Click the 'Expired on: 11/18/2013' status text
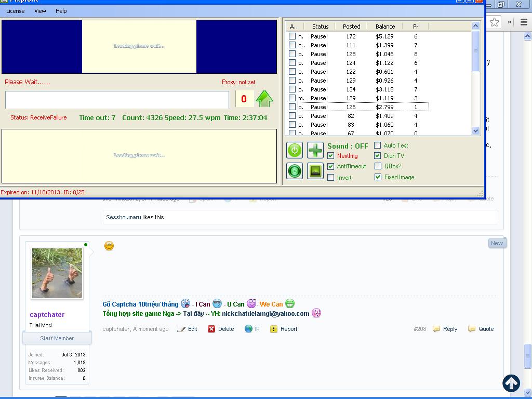532x399 pixels. point(31,192)
